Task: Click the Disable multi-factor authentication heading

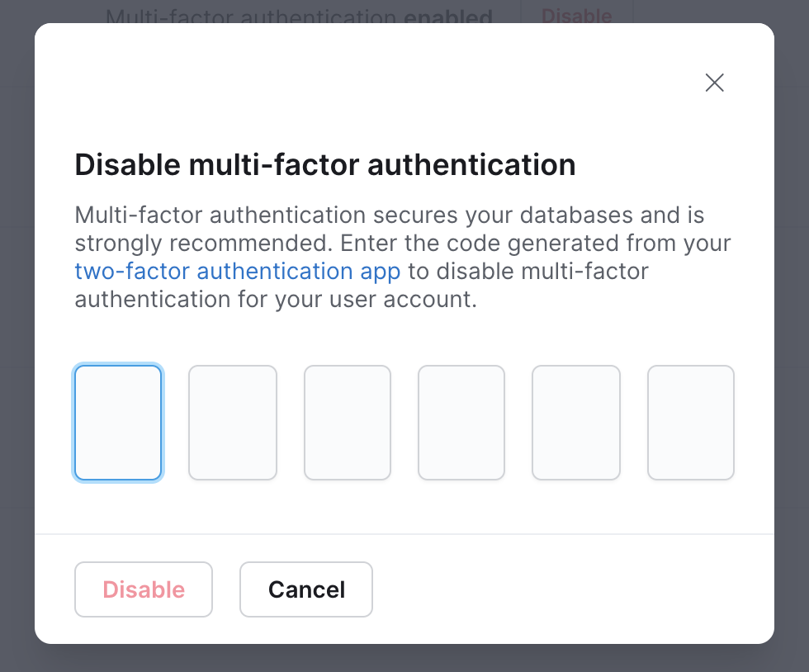Action: [324, 164]
